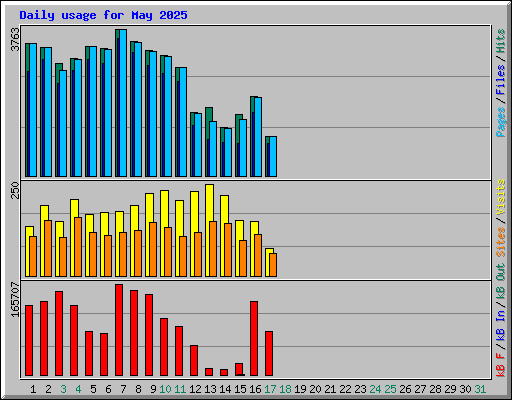The height and width of the screenshot is (400, 512).
Task: Click the day 31 label on the x-axis
Action: (480, 389)
